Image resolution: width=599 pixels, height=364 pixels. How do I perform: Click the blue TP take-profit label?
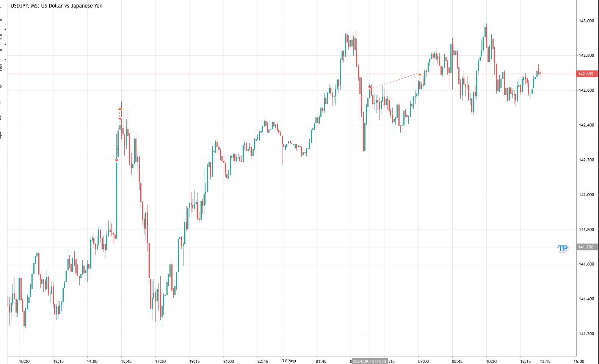(x=563, y=248)
